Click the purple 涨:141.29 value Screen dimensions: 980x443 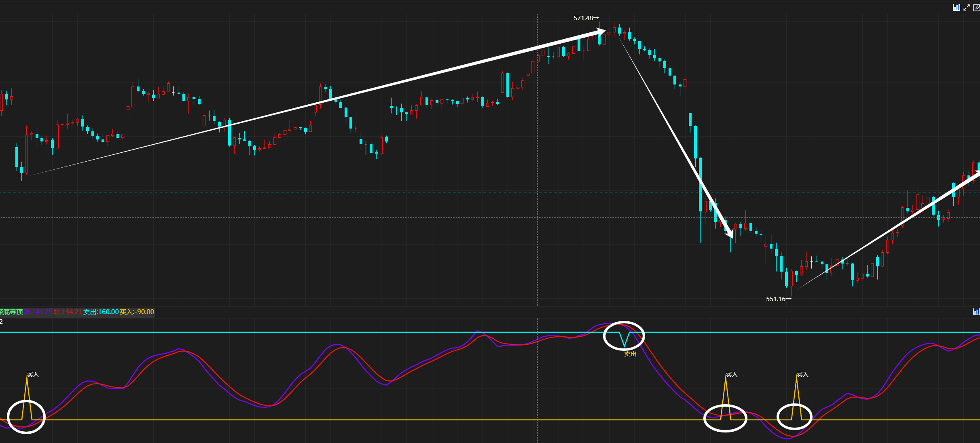tap(38, 312)
